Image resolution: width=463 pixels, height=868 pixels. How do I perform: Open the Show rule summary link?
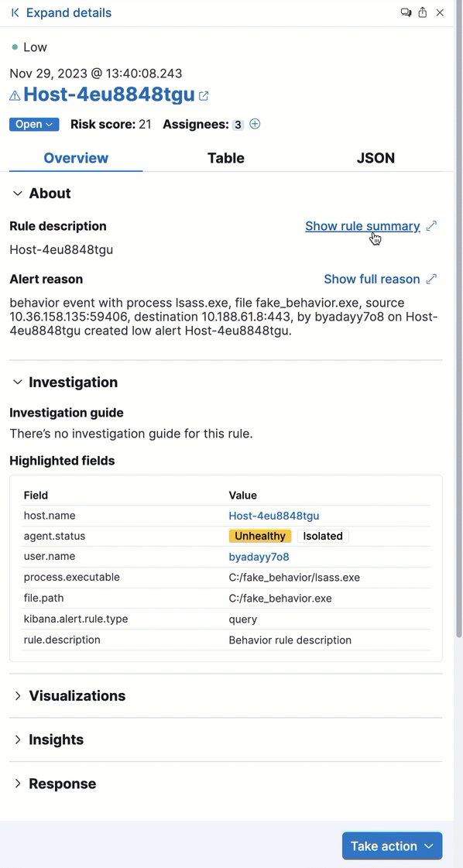click(362, 225)
